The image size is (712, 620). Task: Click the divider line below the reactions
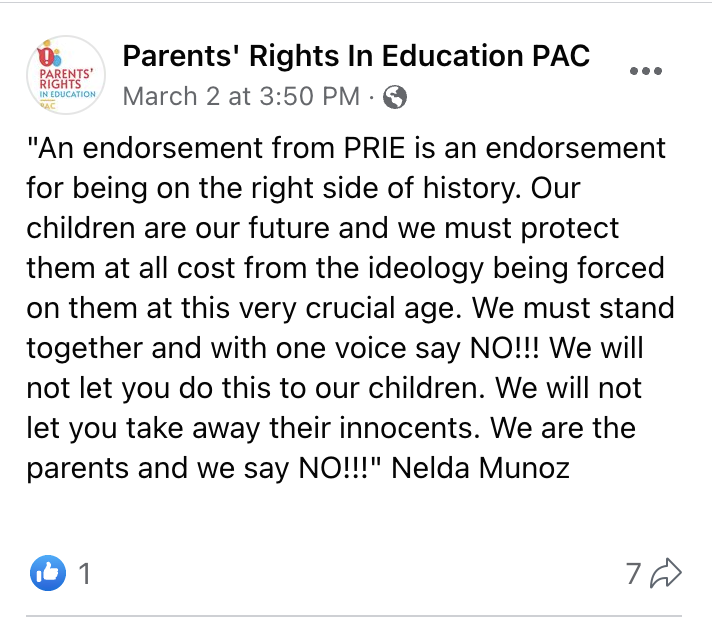click(354, 616)
